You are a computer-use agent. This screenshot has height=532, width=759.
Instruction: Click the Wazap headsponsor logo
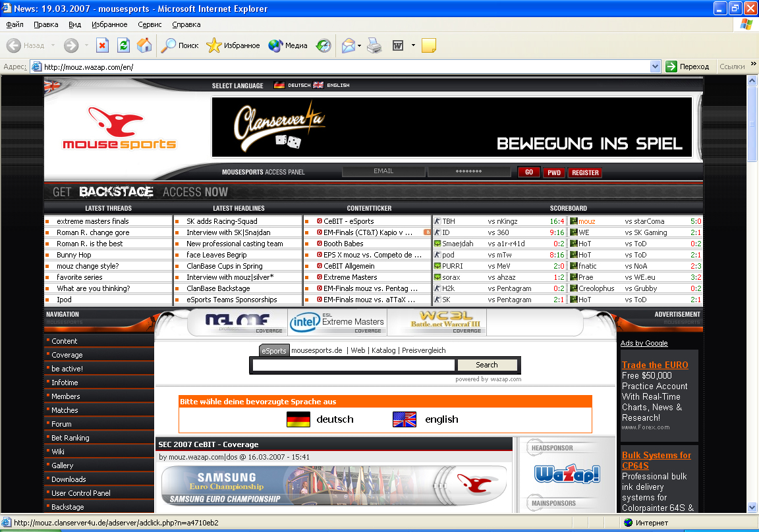click(x=567, y=474)
